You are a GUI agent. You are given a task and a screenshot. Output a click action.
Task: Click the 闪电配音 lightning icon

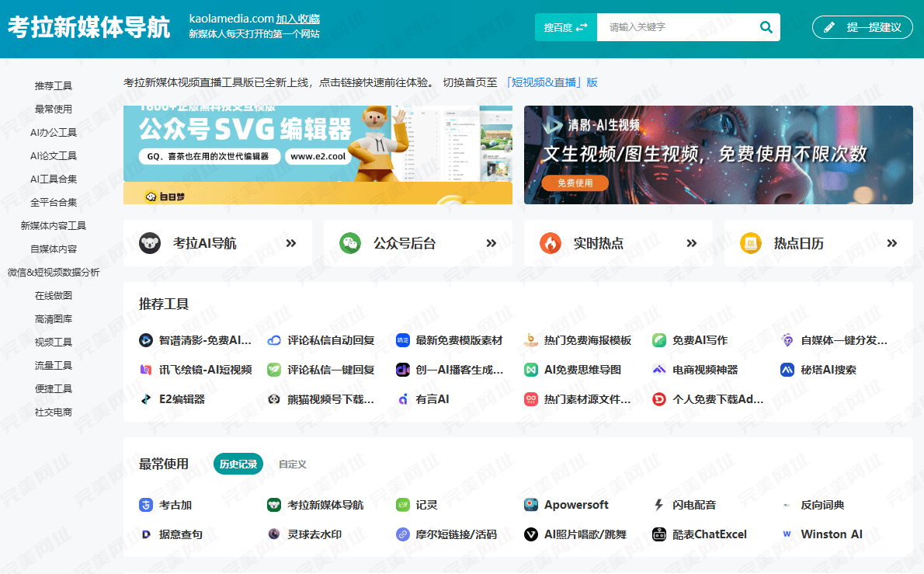pyautogui.click(x=659, y=504)
